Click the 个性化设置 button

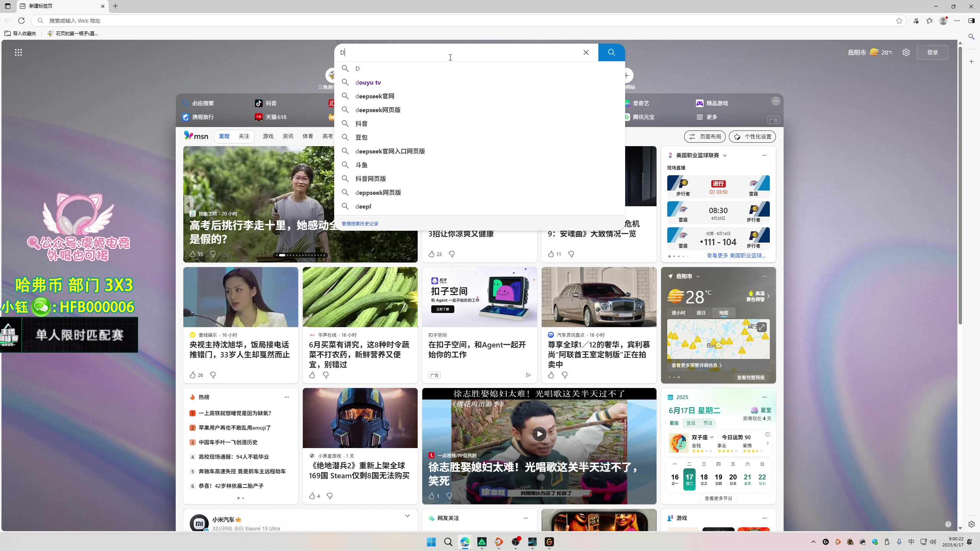tap(752, 137)
